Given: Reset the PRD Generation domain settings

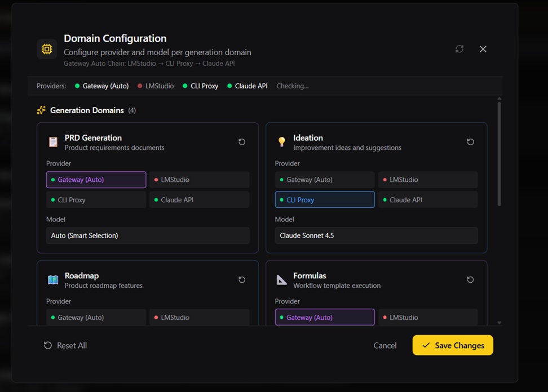Looking at the screenshot, I should click(242, 142).
